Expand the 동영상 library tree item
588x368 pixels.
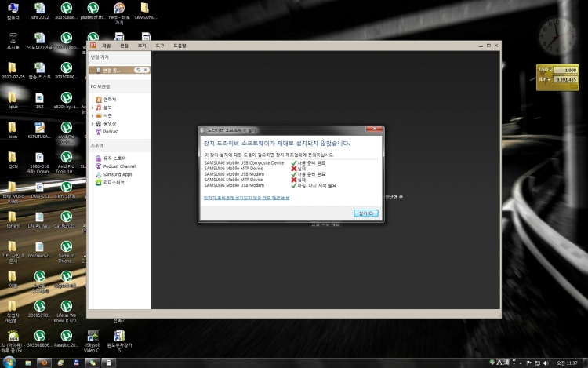(x=93, y=123)
